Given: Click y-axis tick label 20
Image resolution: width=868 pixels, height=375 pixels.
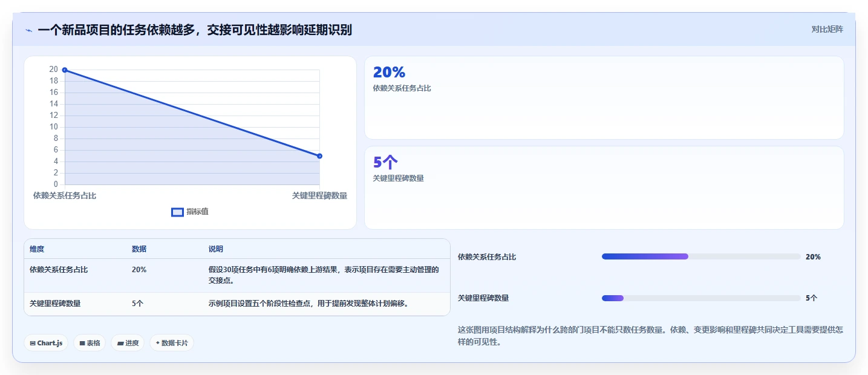Looking at the screenshot, I should [54, 70].
